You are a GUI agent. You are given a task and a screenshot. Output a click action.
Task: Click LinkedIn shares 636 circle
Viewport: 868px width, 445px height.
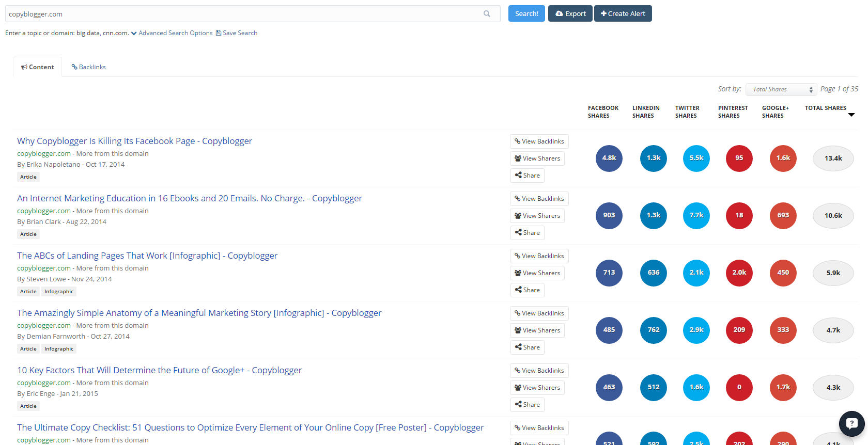[654, 273]
